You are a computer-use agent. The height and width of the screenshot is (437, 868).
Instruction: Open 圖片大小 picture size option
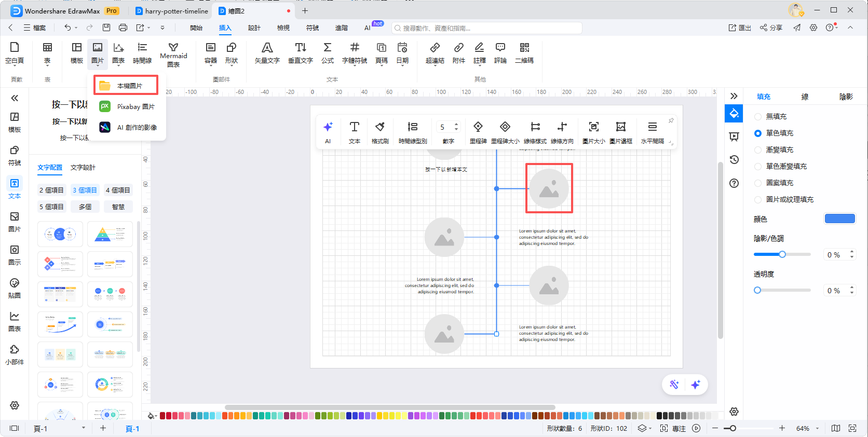[x=594, y=132]
